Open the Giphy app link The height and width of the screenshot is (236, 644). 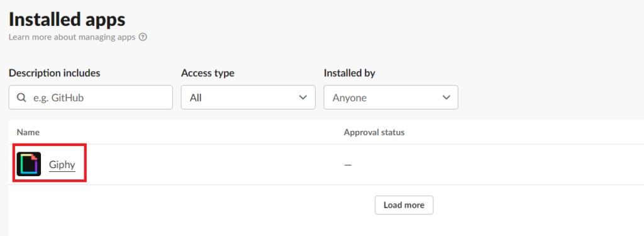pos(62,164)
